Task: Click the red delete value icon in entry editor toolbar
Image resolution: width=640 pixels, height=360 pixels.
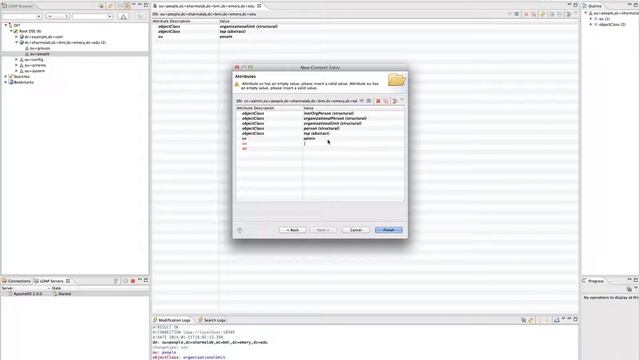Action: pyautogui.click(x=526, y=14)
